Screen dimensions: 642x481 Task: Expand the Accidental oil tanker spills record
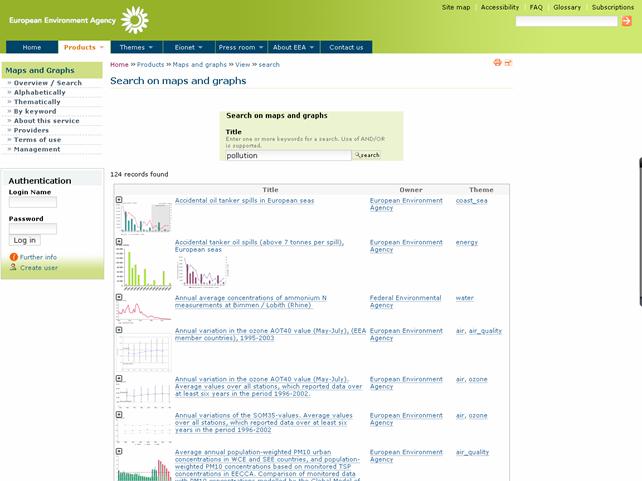[119, 200]
